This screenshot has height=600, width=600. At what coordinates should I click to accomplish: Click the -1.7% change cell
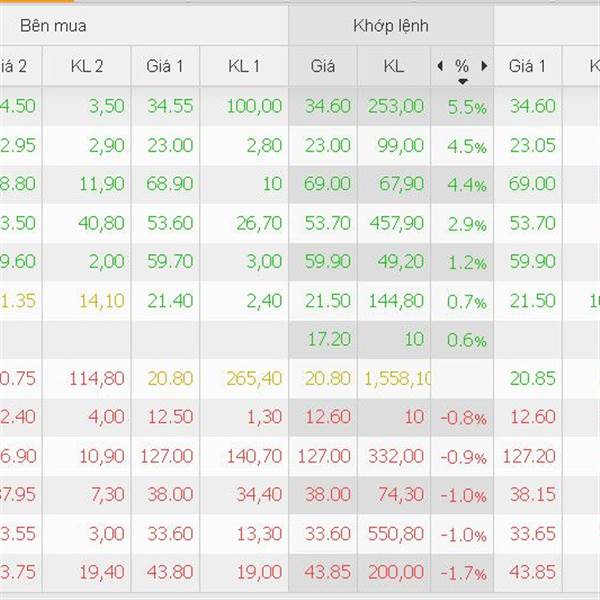tap(463, 573)
